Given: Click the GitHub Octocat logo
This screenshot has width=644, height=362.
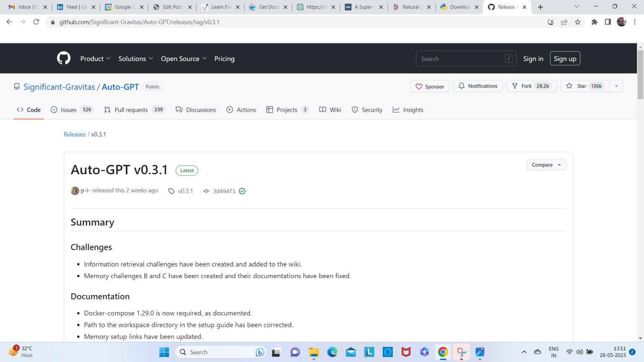Looking at the screenshot, I should (x=64, y=58).
